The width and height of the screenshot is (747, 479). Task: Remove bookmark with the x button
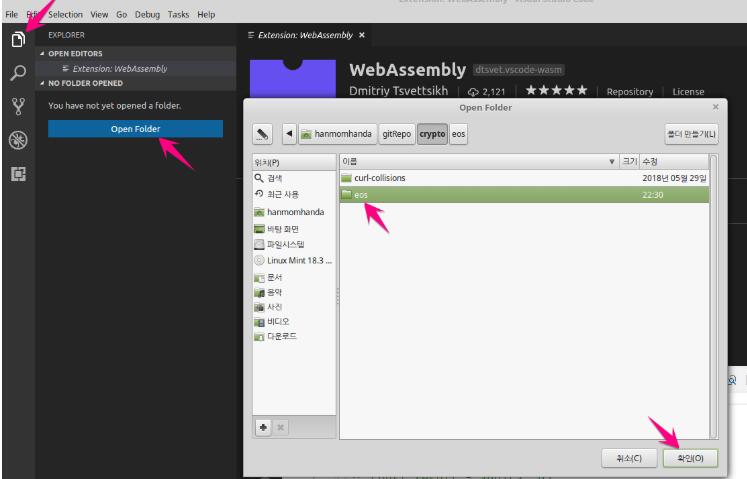pos(281,427)
